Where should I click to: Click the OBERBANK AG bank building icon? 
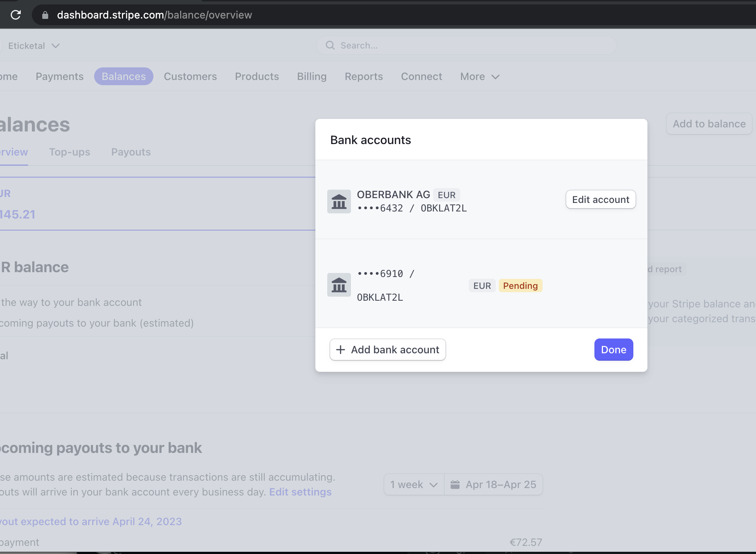point(339,201)
